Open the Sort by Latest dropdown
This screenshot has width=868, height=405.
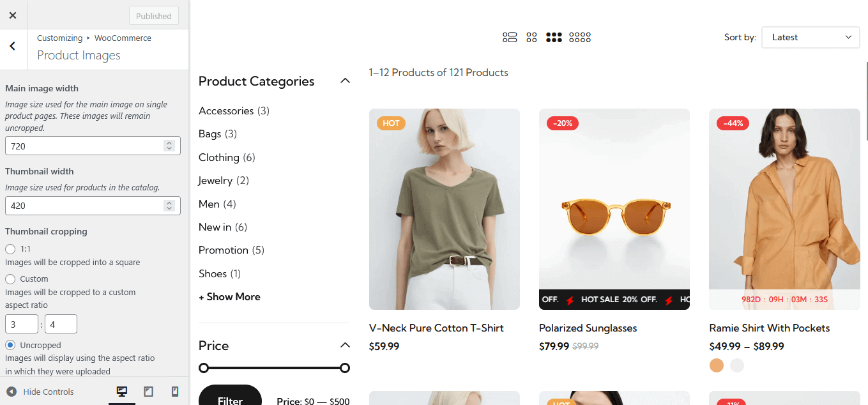click(811, 38)
